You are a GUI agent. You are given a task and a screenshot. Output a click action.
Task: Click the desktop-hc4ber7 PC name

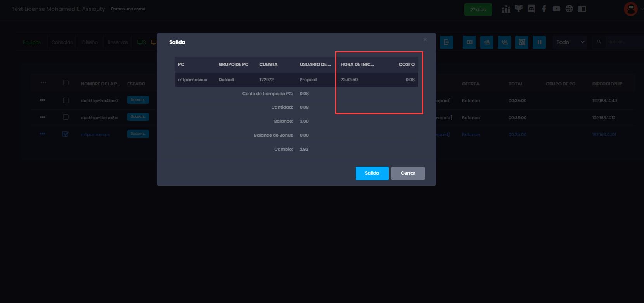point(100,101)
